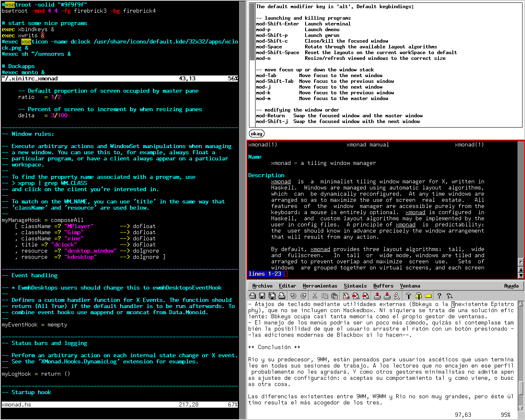Click the 'Name' heading in xmonad manual

[x=255, y=157]
